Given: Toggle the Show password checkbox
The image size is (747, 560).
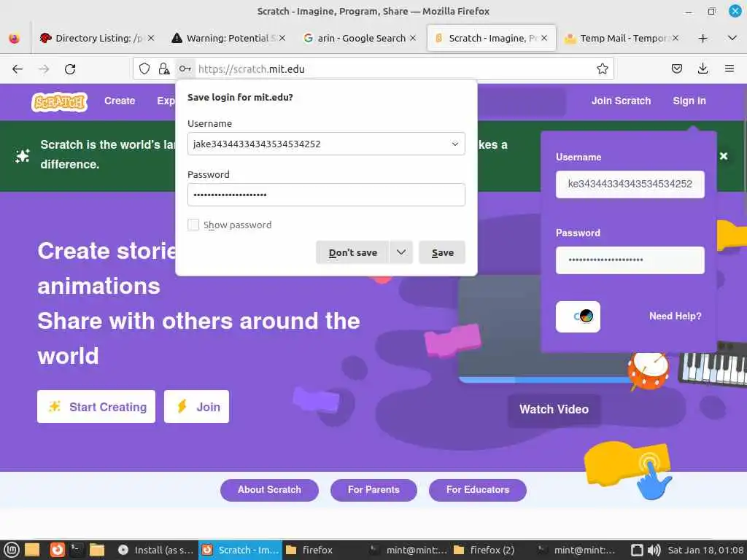Looking at the screenshot, I should pyautogui.click(x=193, y=225).
